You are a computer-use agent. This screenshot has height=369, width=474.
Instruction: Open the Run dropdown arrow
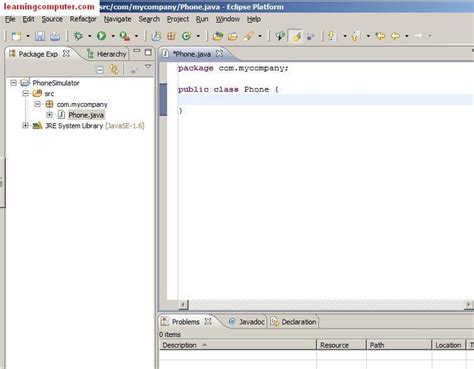(113, 36)
